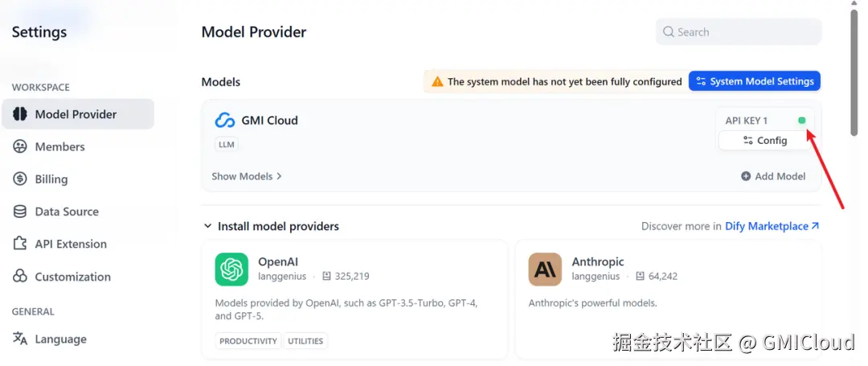
Task: Open the Model Provider settings tab
Action: 76,114
